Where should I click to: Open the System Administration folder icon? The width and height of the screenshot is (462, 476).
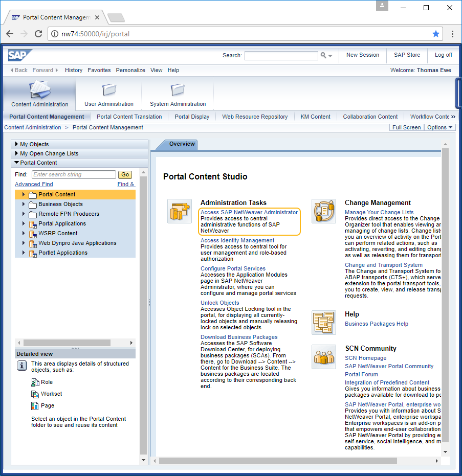[178, 89]
